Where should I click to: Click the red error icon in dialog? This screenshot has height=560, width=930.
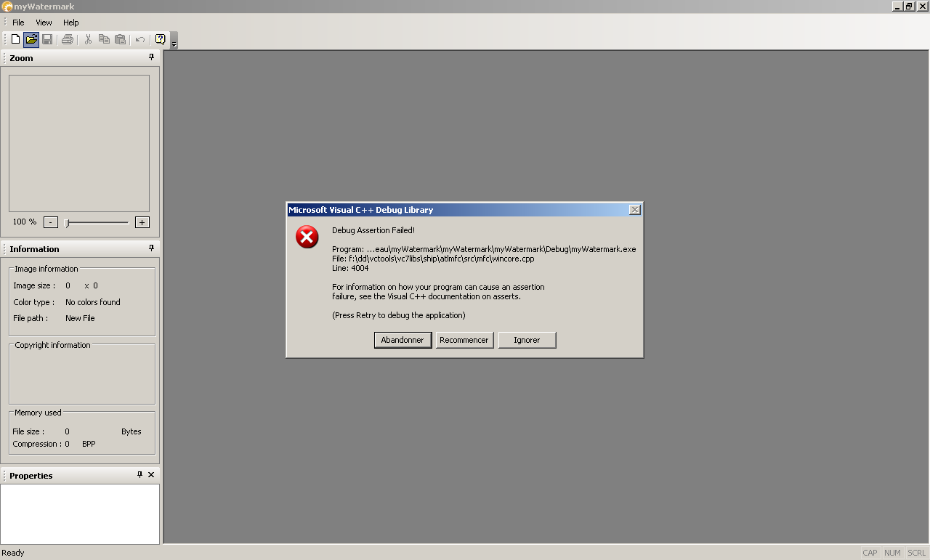click(x=307, y=237)
